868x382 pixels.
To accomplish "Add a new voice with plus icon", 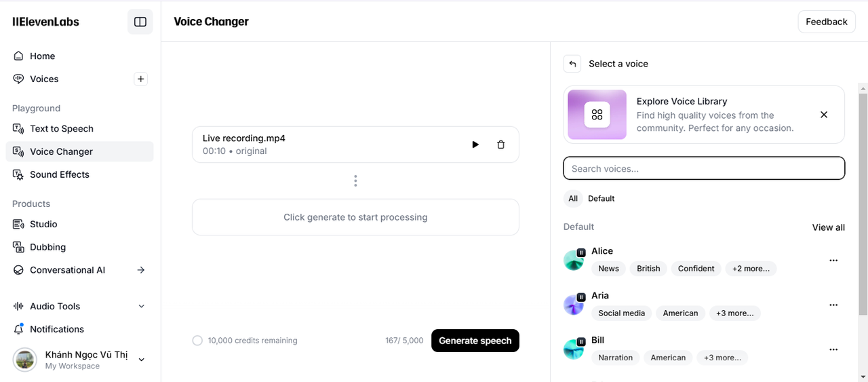I will [x=140, y=79].
